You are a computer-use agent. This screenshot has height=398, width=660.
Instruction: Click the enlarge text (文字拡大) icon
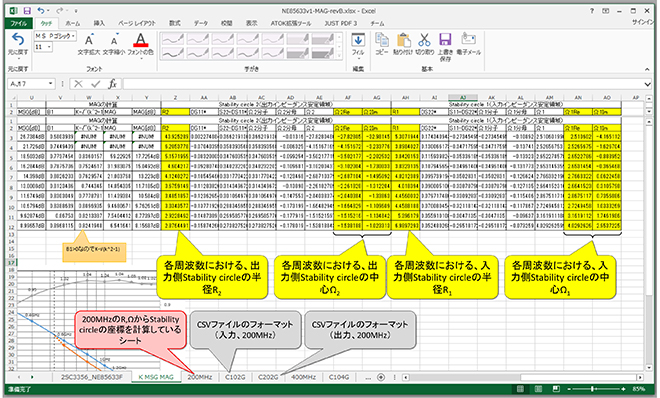tap(89, 40)
